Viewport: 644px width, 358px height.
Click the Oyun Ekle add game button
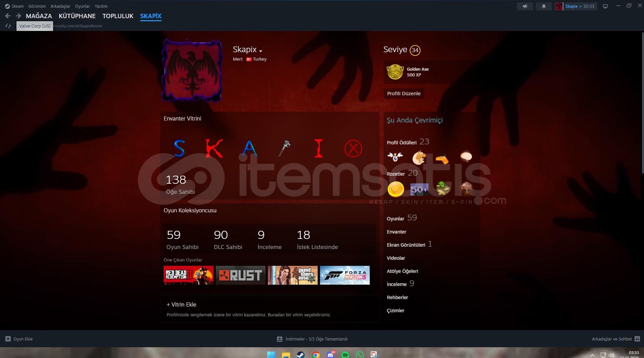19,339
